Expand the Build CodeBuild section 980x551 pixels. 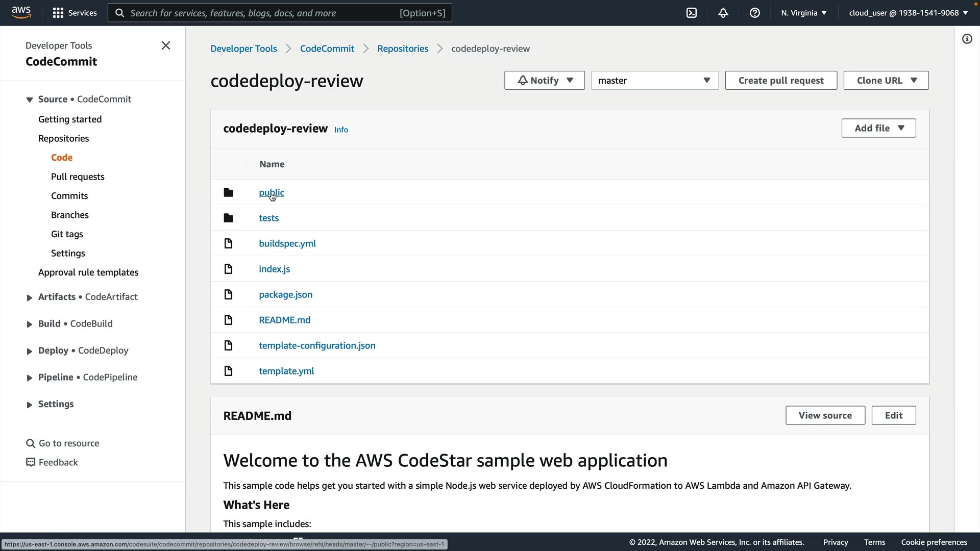tap(29, 324)
